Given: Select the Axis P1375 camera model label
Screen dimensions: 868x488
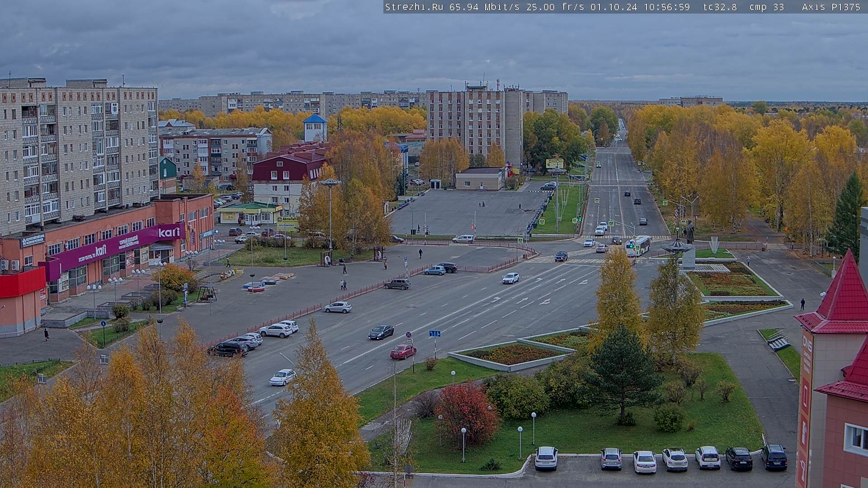Looking at the screenshot, I should tap(831, 7).
